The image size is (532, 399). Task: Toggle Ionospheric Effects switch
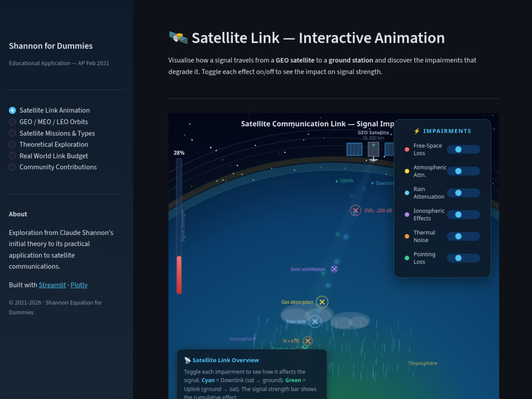463,214
